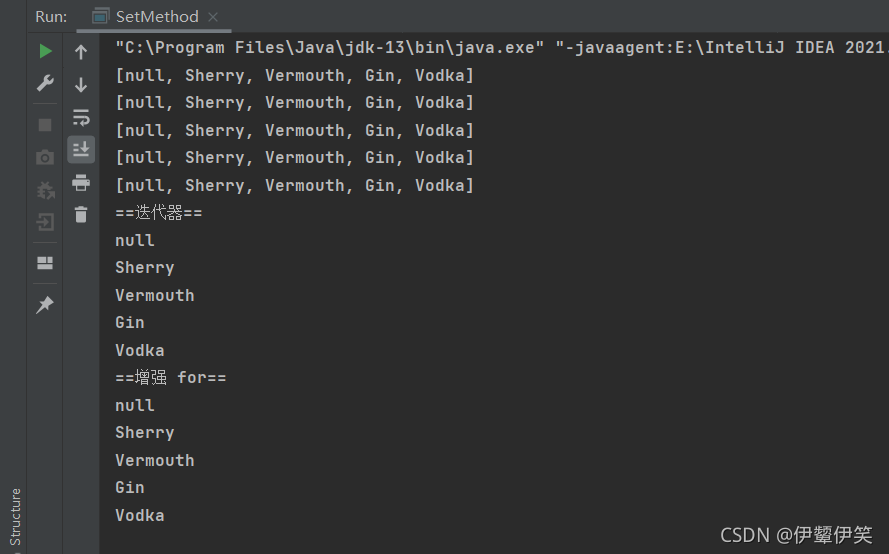Close the SetMethod run tab
The height and width of the screenshot is (554, 889).
click(213, 17)
